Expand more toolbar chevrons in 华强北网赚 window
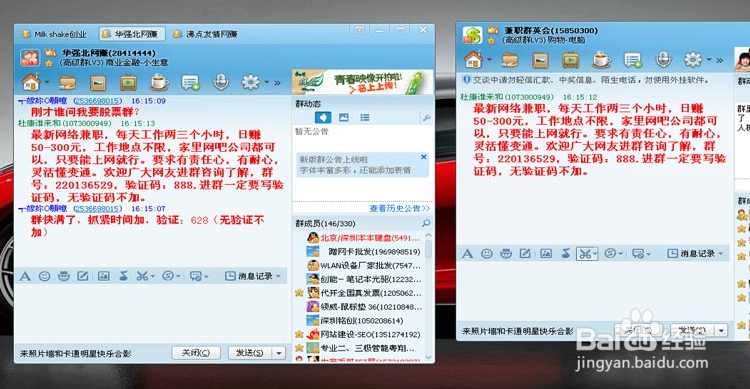 [x=277, y=83]
